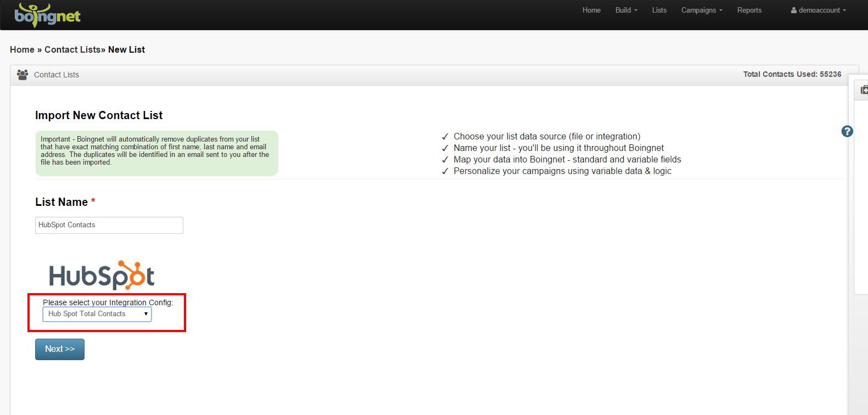Click the green duplicates notice box
The width and height of the screenshot is (868, 415).
click(x=157, y=153)
